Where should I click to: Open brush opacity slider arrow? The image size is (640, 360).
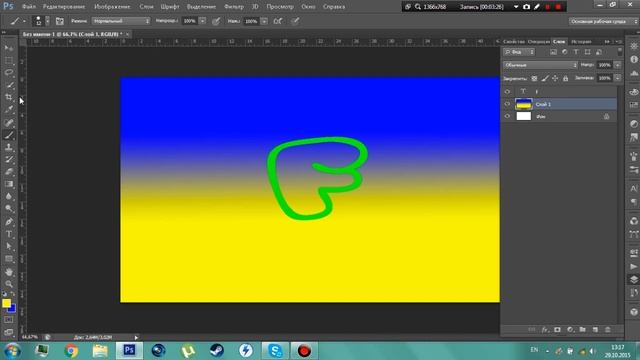202,21
